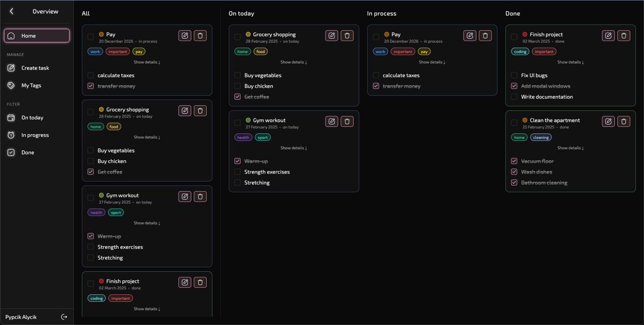644x325 pixels.
Task: Click 'work' tag on Pay in All column
Action: tap(95, 51)
